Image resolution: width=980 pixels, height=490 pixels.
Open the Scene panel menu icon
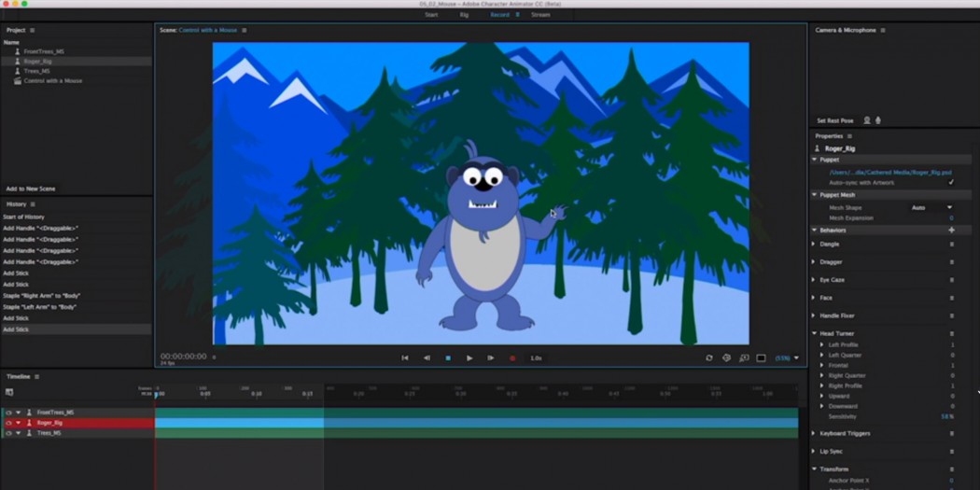[245, 30]
